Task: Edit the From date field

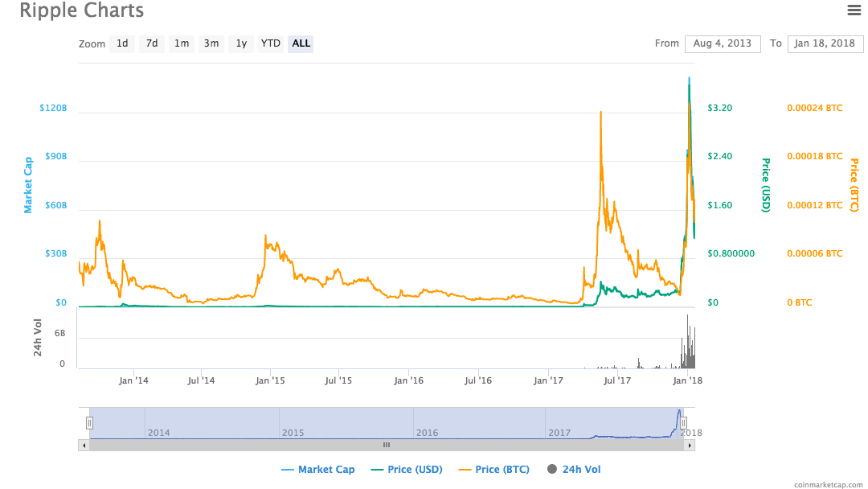Action: (723, 43)
